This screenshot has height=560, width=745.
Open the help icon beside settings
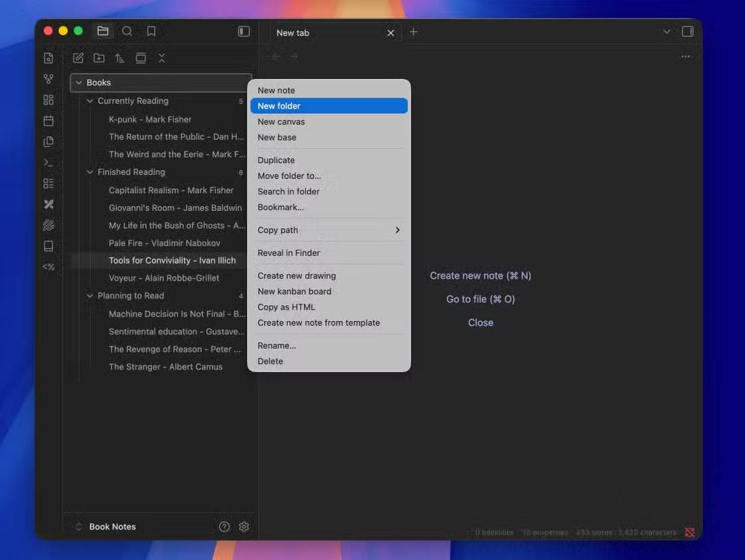click(224, 527)
